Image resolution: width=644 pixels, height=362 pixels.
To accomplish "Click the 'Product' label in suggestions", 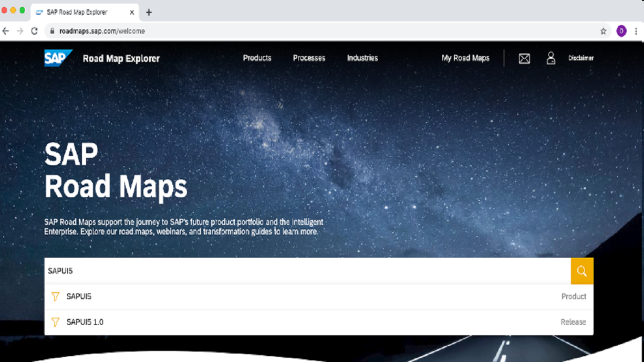I will 574,296.
